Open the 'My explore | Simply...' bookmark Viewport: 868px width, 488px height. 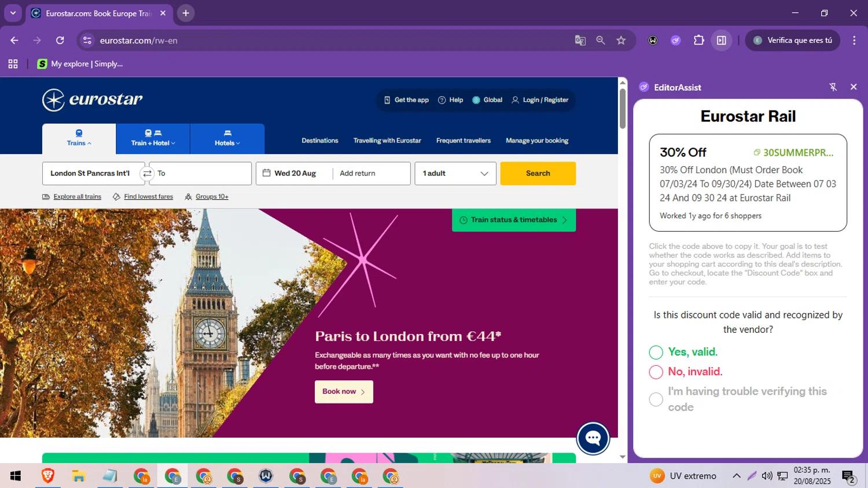tap(80, 64)
